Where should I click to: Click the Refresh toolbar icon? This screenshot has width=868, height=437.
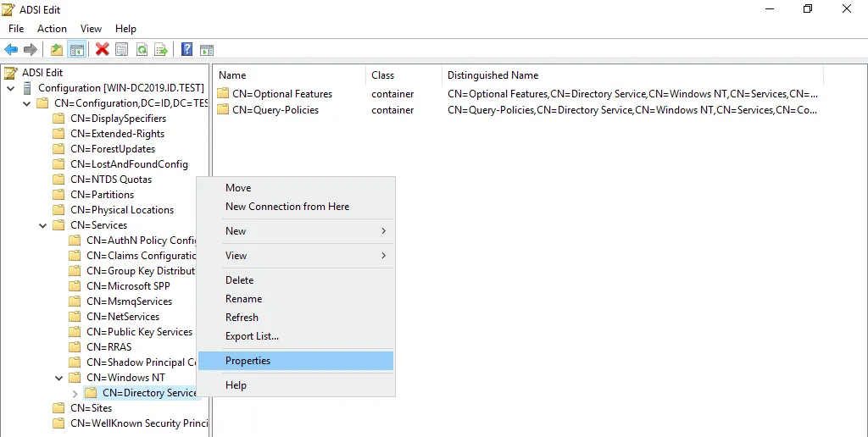142,49
